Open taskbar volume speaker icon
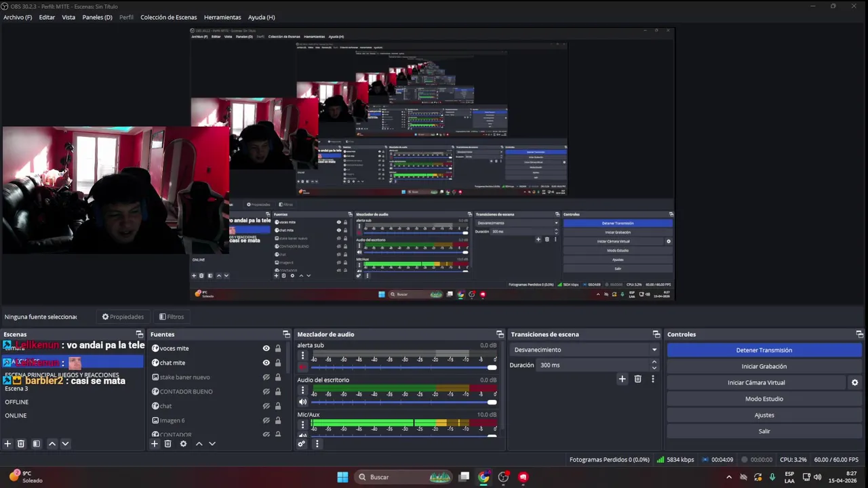This screenshot has height=488, width=868. click(x=818, y=477)
